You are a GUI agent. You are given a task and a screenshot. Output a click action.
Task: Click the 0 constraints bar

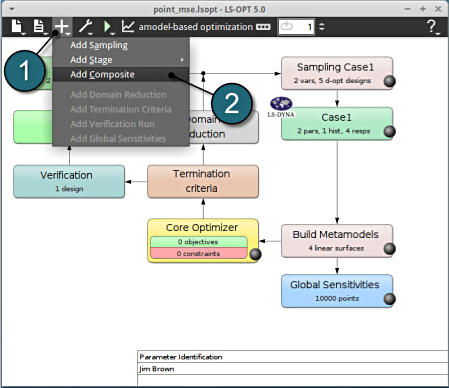pos(199,253)
